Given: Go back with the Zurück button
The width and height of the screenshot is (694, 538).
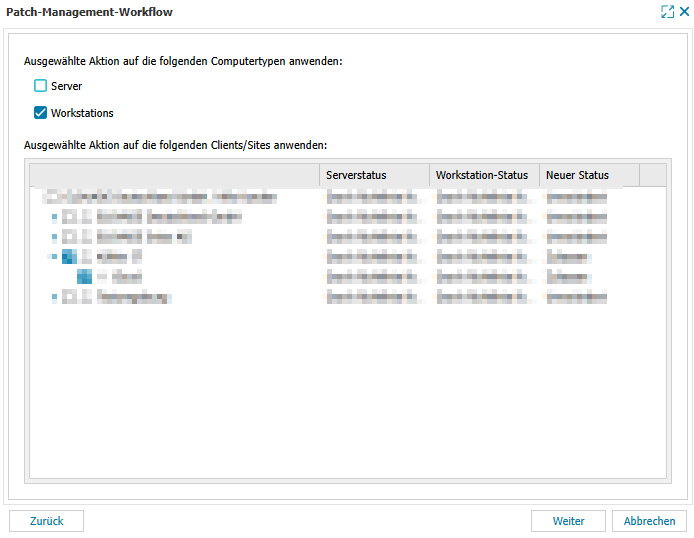Looking at the screenshot, I should point(46,521).
